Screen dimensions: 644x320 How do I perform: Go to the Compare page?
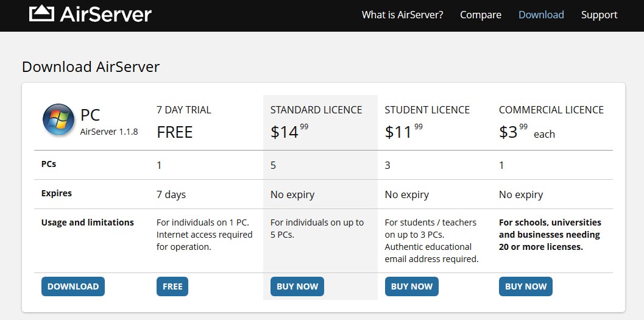(x=481, y=15)
